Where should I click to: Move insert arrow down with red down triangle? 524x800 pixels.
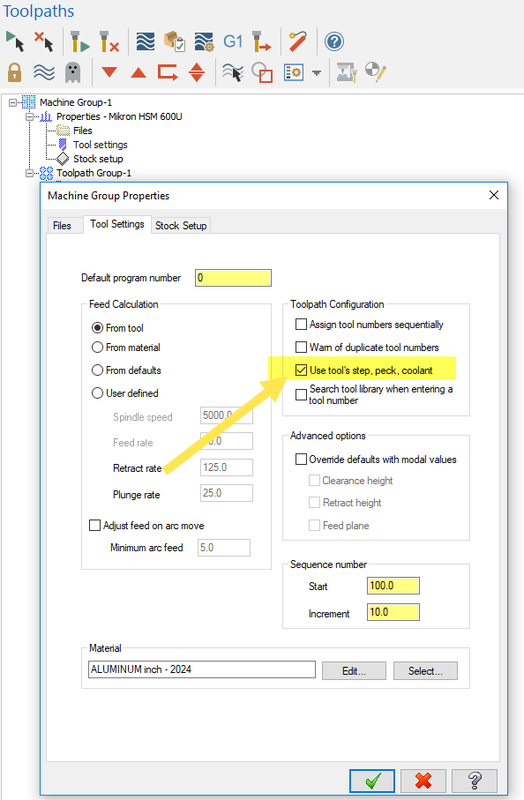pos(109,72)
